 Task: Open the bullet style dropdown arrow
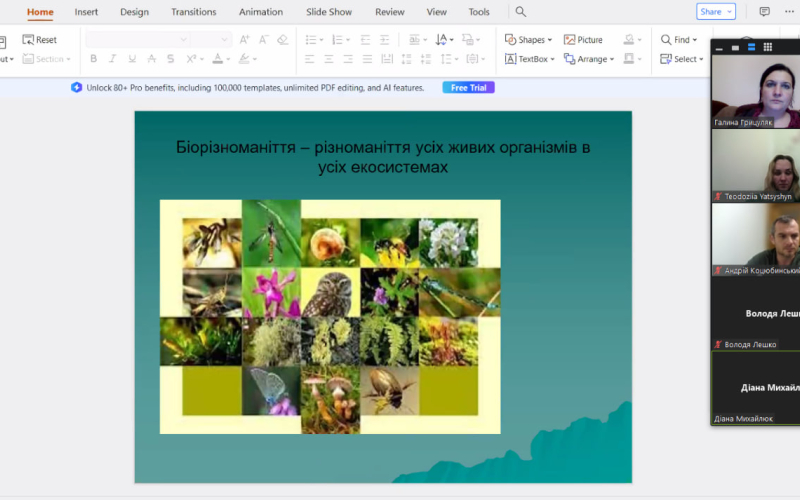coord(321,40)
